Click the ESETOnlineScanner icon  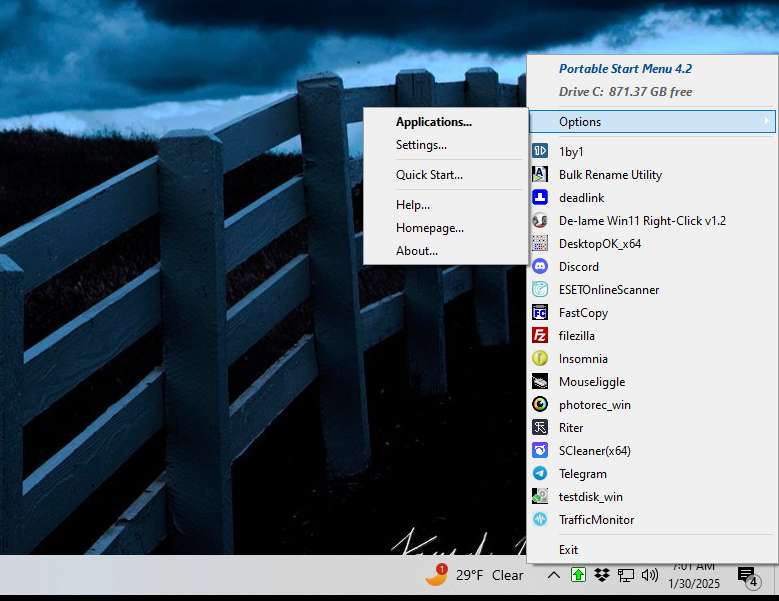540,289
